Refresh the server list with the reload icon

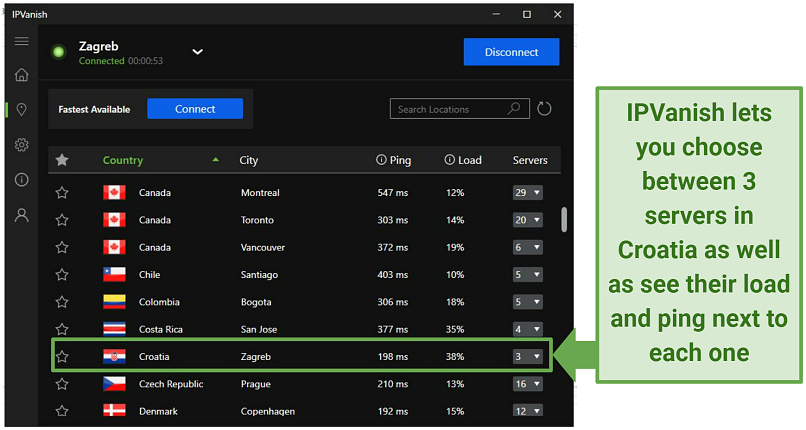(544, 109)
